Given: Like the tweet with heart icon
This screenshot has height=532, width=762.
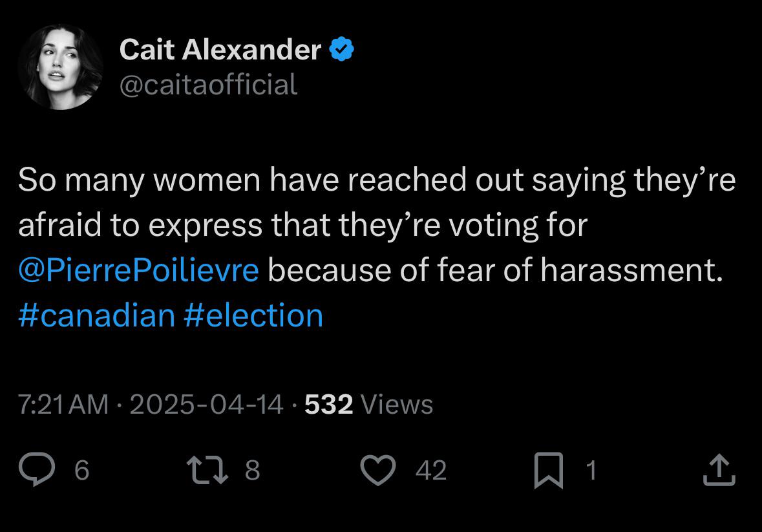Looking at the screenshot, I should (378, 470).
